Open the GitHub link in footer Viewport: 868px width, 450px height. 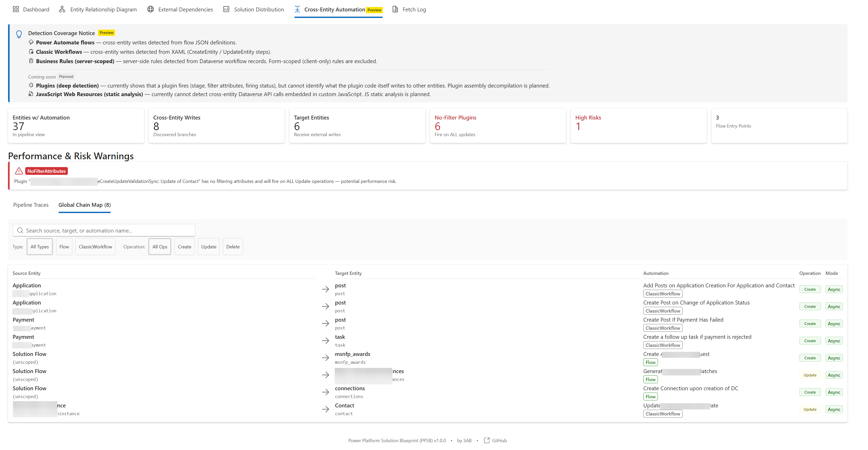click(x=495, y=440)
